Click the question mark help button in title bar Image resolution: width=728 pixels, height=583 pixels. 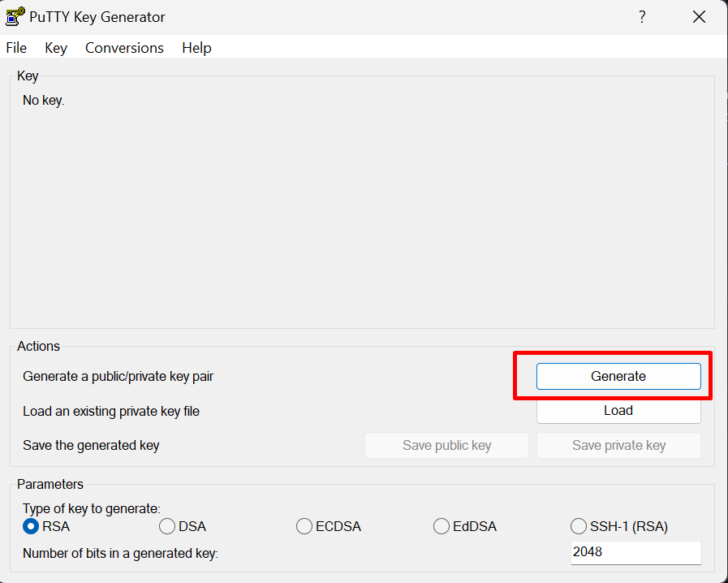642,17
